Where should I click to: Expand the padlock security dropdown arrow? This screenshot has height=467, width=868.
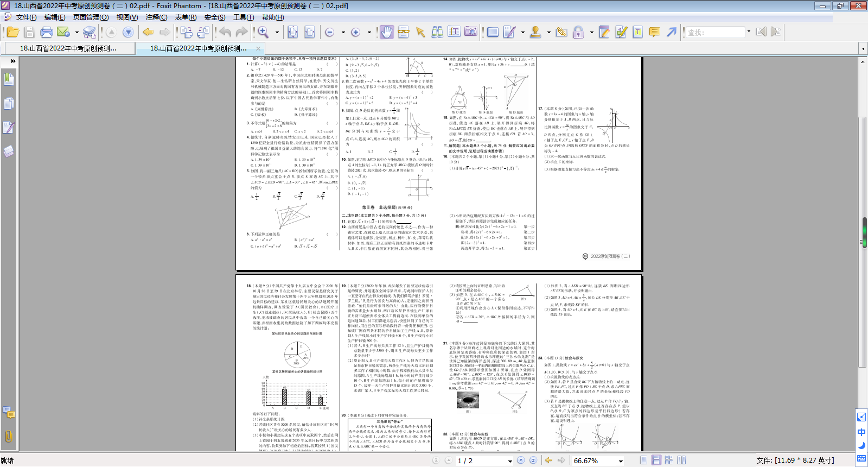click(591, 33)
